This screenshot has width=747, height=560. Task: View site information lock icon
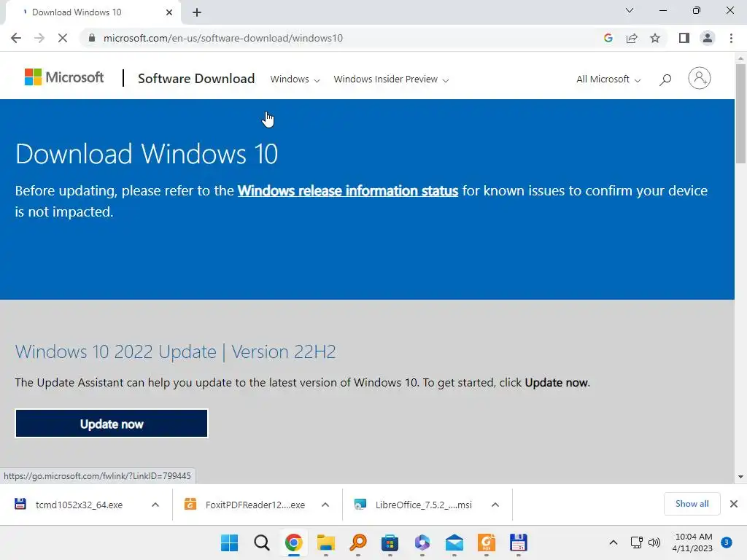92,38
